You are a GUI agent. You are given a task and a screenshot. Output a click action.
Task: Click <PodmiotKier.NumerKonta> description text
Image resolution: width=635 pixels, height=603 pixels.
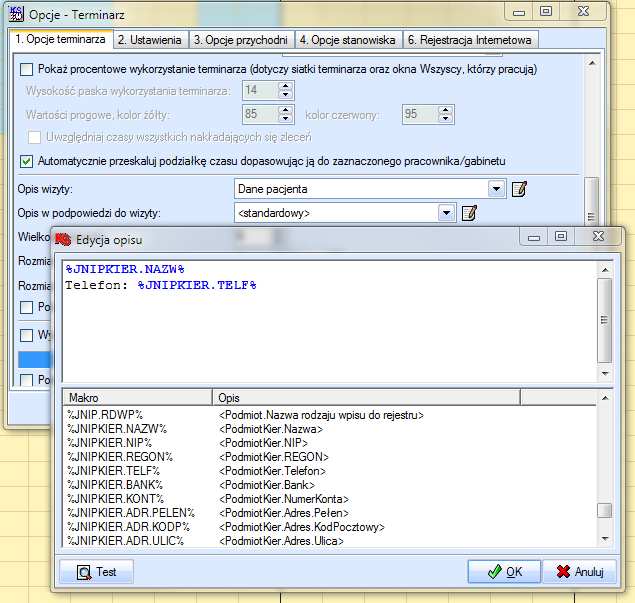click(x=283, y=499)
